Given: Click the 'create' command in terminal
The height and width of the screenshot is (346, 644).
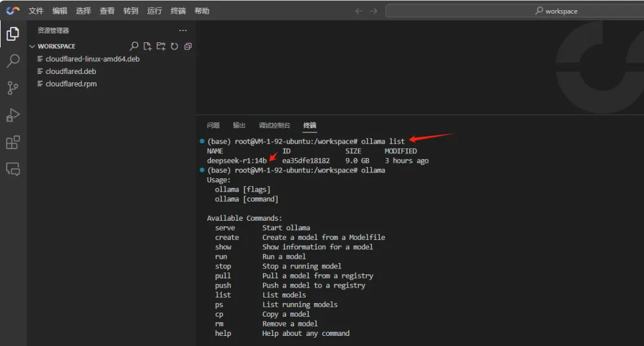Looking at the screenshot, I should pos(227,237).
